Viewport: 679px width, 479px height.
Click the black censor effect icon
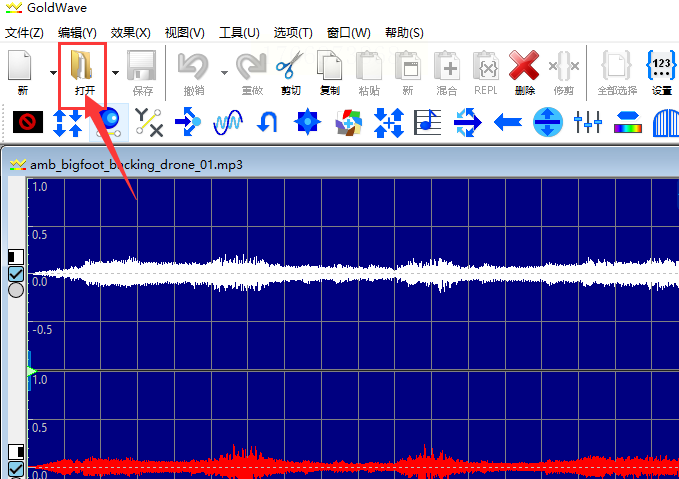(x=28, y=122)
